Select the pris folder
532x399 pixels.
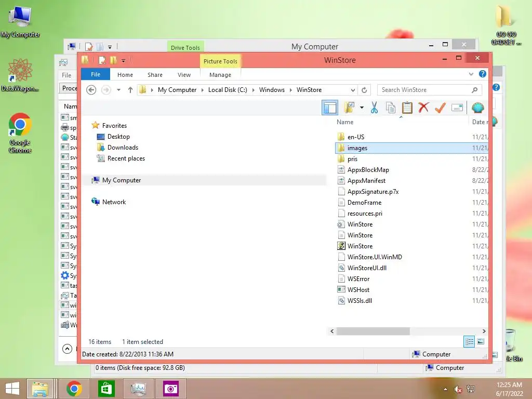(352, 159)
